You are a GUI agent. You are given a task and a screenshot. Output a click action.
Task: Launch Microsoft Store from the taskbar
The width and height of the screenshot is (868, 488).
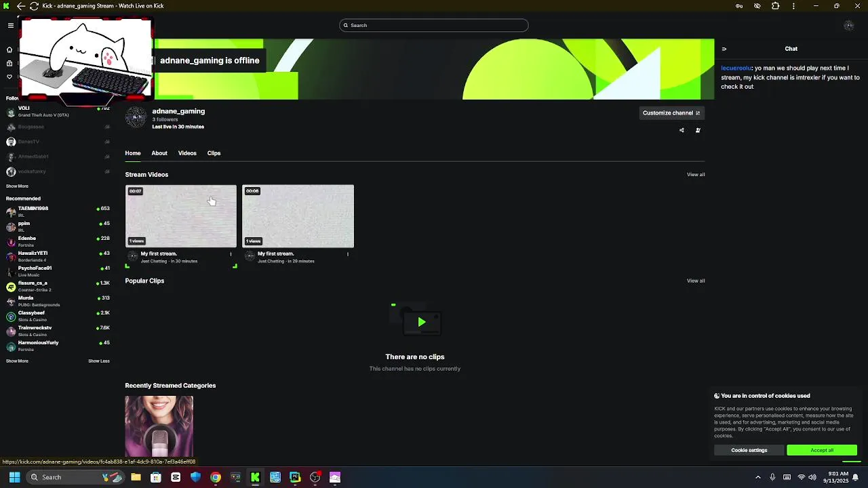pyautogui.click(x=156, y=477)
